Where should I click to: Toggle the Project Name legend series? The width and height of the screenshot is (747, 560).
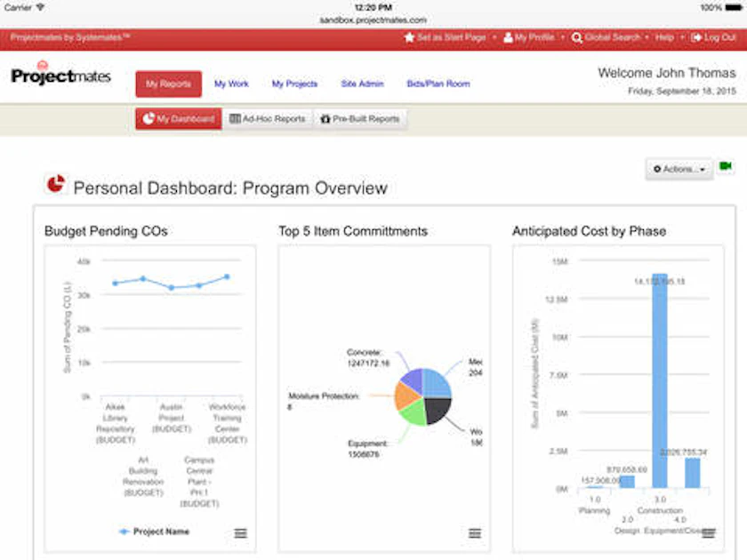tap(154, 532)
